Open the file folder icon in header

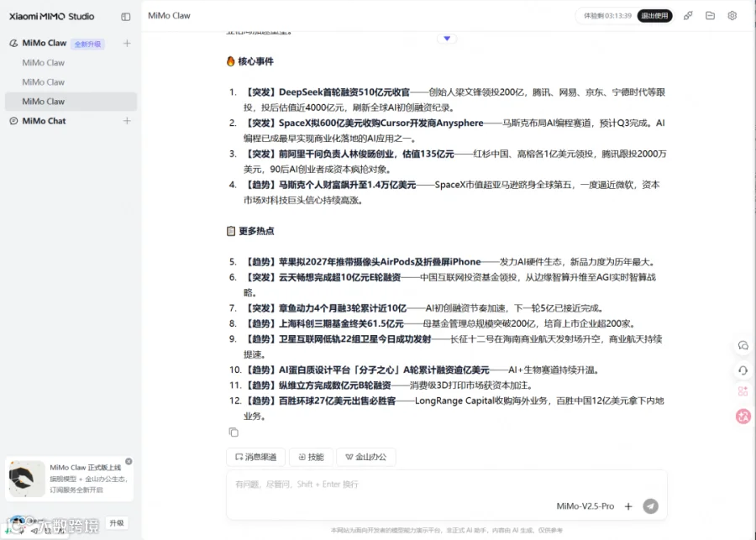click(x=710, y=16)
